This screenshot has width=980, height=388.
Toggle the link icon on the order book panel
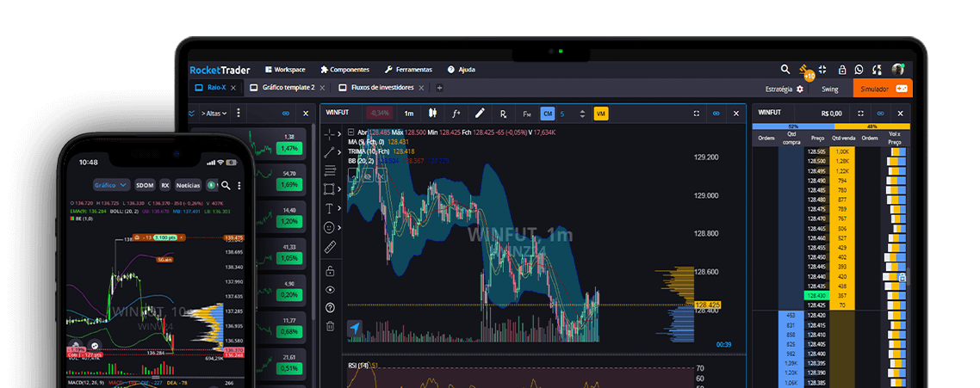point(880,114)
